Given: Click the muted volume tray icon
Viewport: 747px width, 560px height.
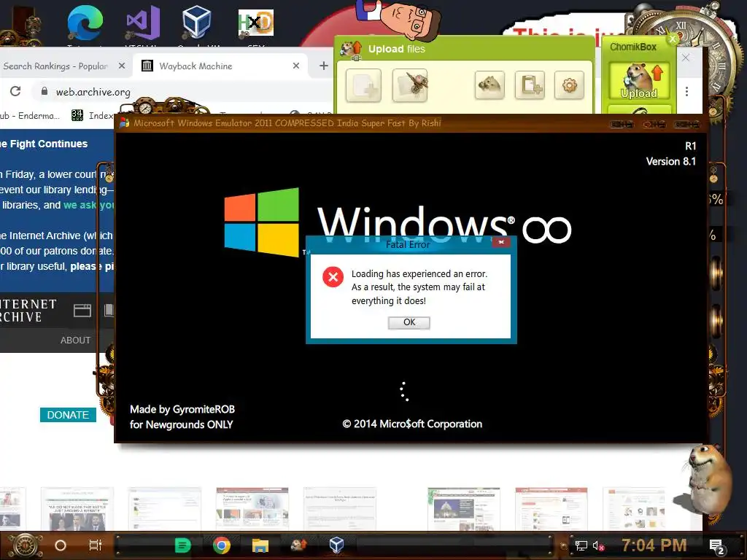Looking at the screenshot, I should click(598, 545).
